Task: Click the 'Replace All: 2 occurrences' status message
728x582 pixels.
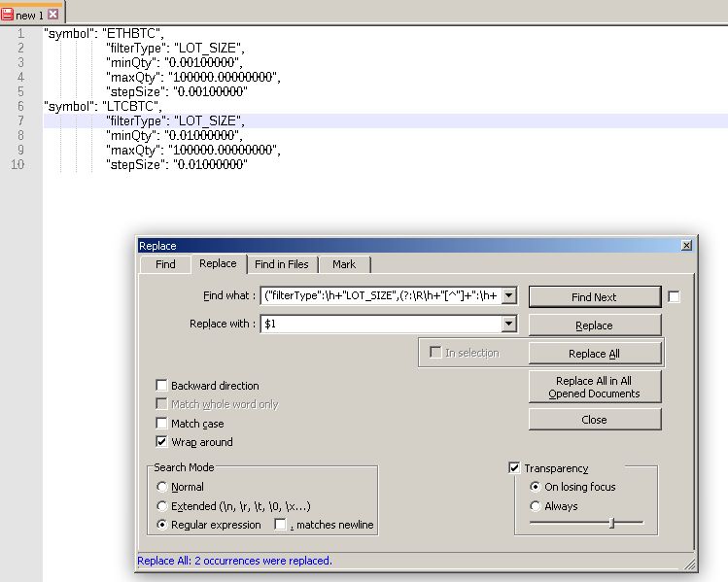Action: coord(234,561)
